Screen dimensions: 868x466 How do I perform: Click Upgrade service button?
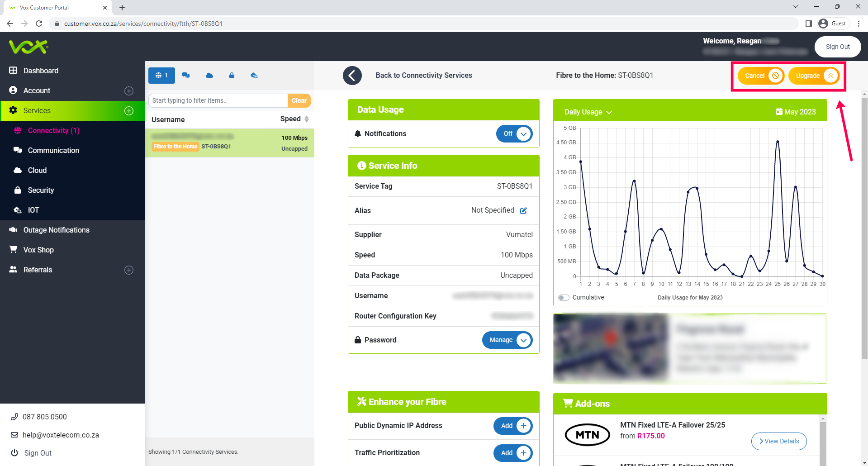click(x=814, y=76)
